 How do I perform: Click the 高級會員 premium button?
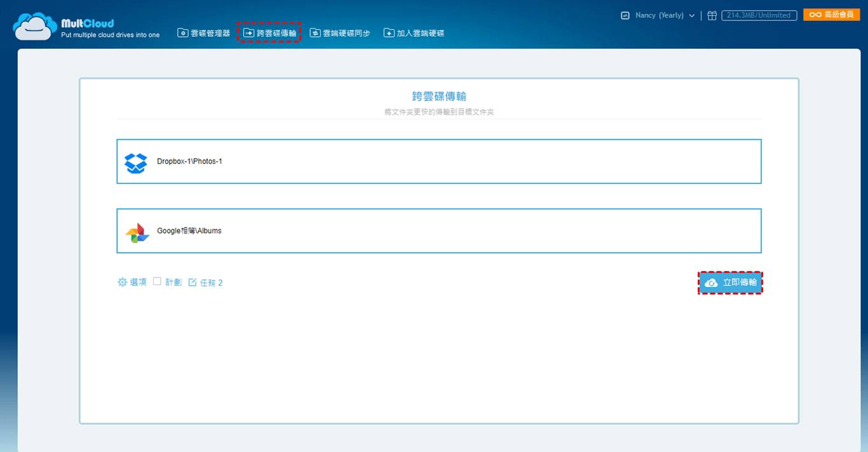pyautogui.click(x=831, y=15)
